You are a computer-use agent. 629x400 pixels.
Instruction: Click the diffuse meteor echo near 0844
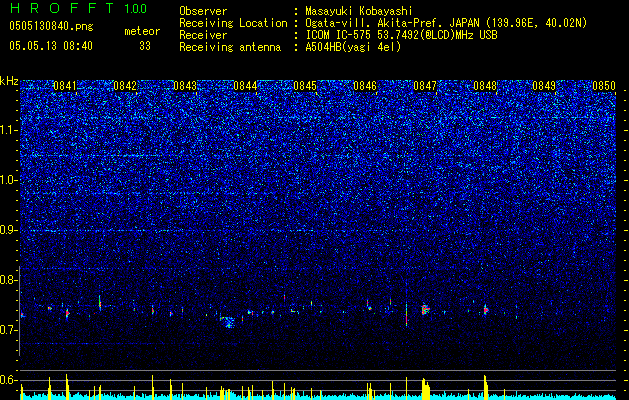tap(229, 322)
